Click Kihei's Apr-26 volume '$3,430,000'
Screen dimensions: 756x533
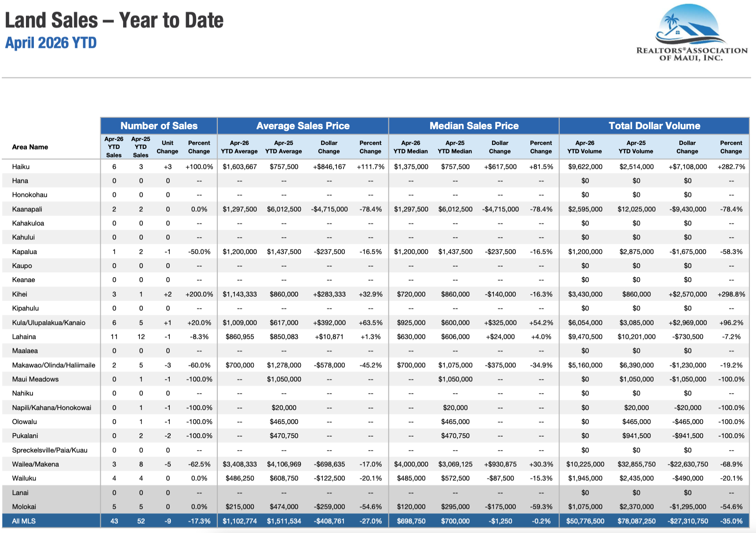(584, 294)
